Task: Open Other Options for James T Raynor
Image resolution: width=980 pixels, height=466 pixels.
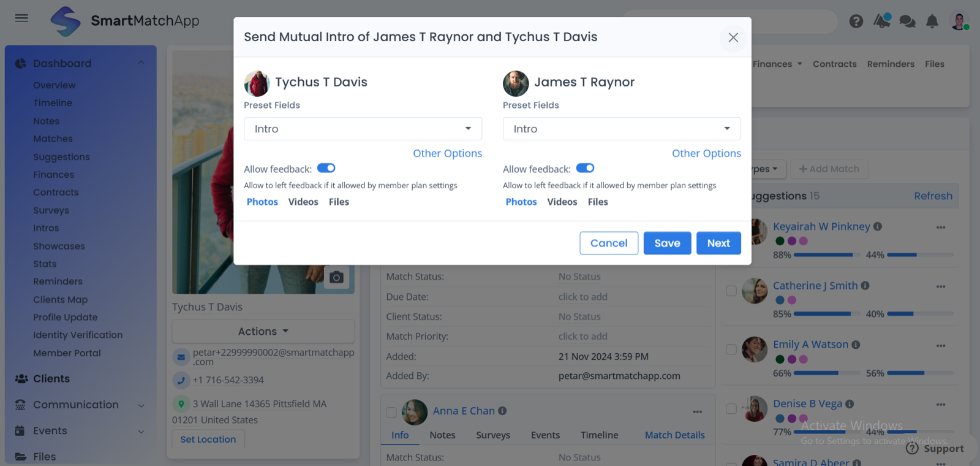Action: tap(706, 153)
